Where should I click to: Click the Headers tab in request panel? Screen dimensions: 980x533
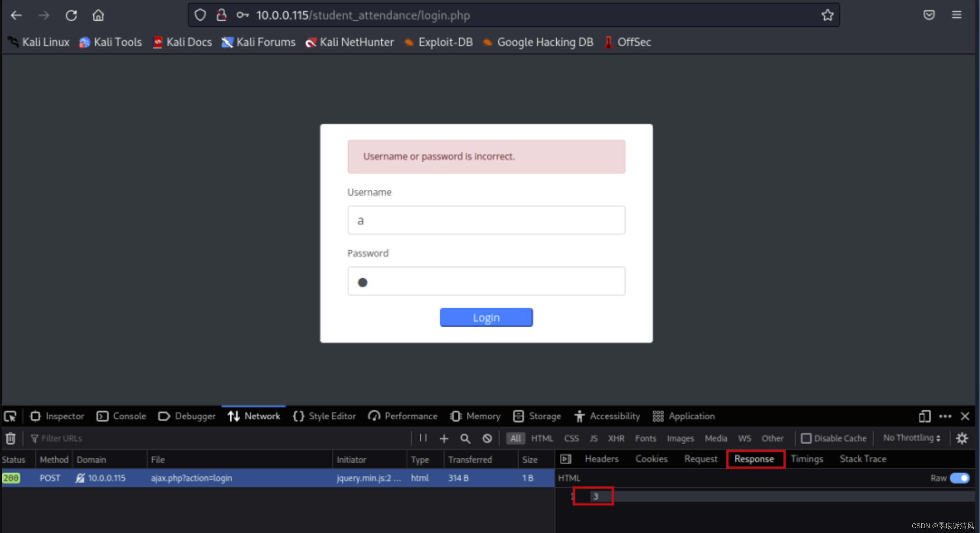(x=601, y=459)
